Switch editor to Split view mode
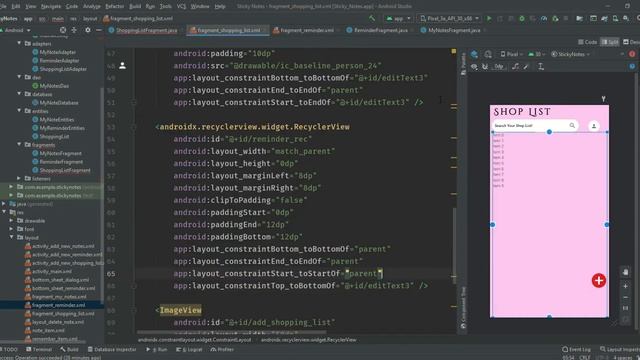 pyautogui.click(x=610, y=42)
